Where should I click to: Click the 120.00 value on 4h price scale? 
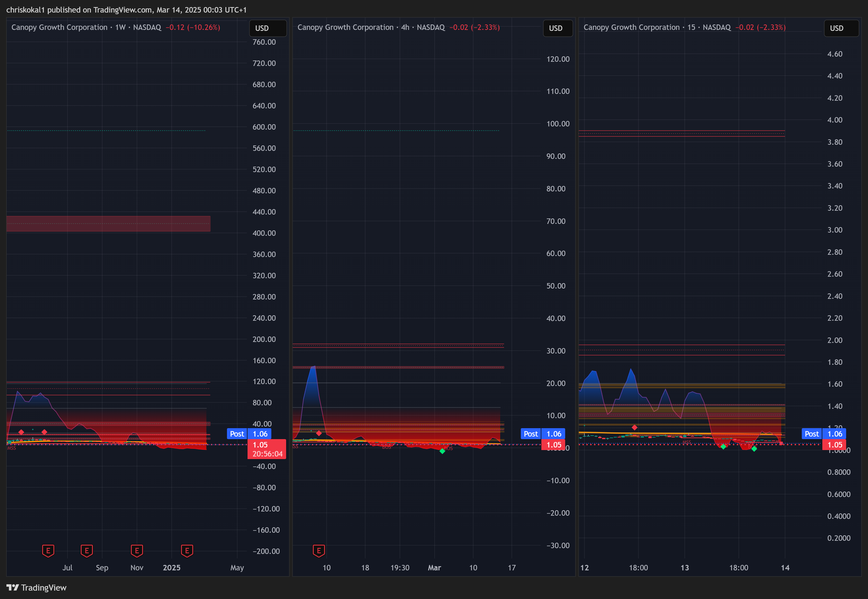click(x=558, y=59)
